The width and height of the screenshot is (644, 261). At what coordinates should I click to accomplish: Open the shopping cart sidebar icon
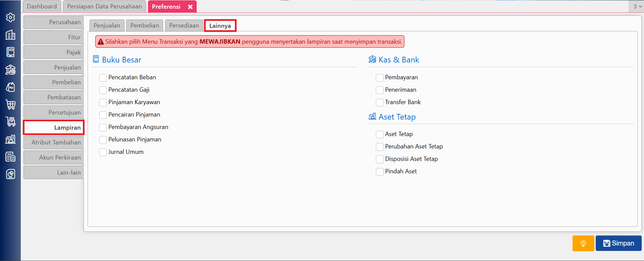pyautogui.click(x=10, y=104)
